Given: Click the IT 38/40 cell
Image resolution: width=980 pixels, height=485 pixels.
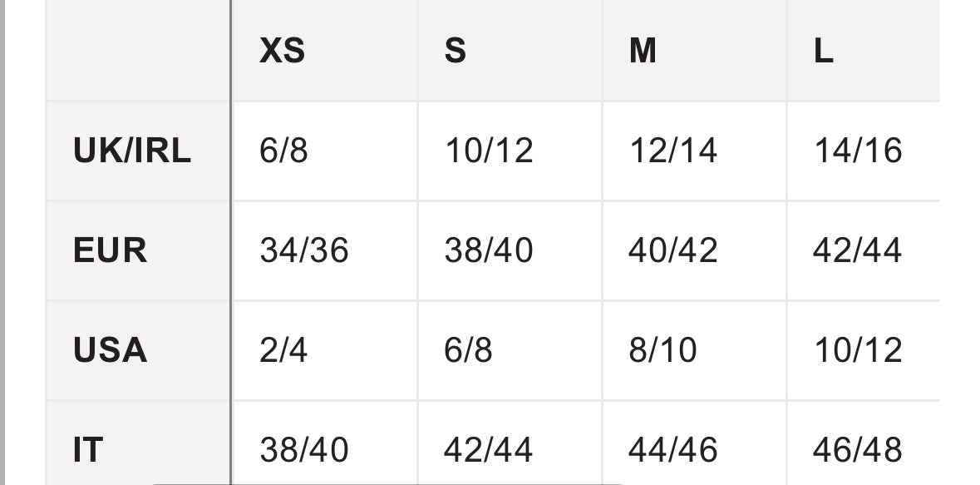Looking at the screenshot, I should click(324, 443).
